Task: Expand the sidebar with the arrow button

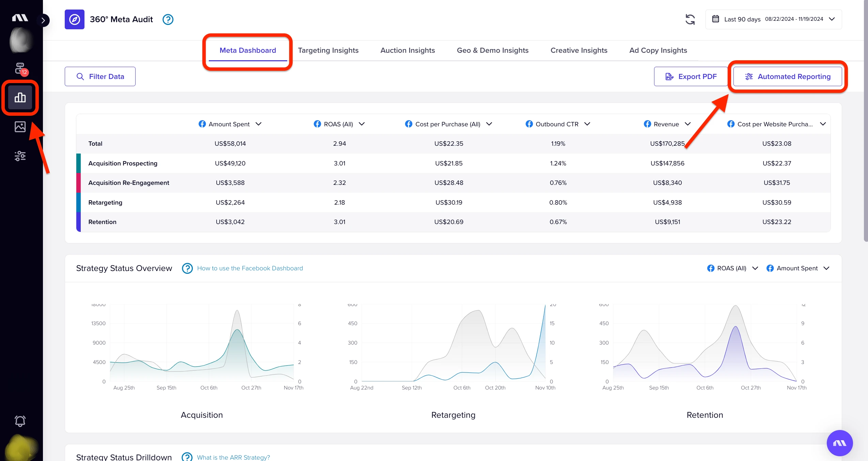Action: [x=43, y=20]
